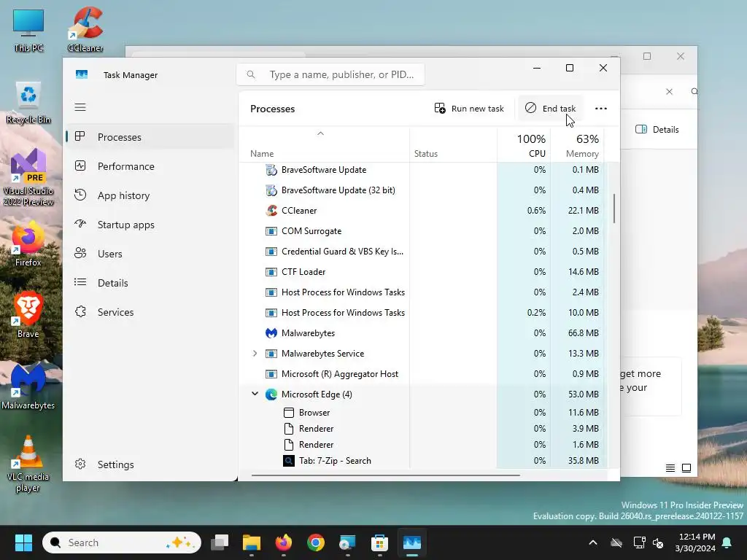Open the Details page in sidebar

[x=149, y=283]
